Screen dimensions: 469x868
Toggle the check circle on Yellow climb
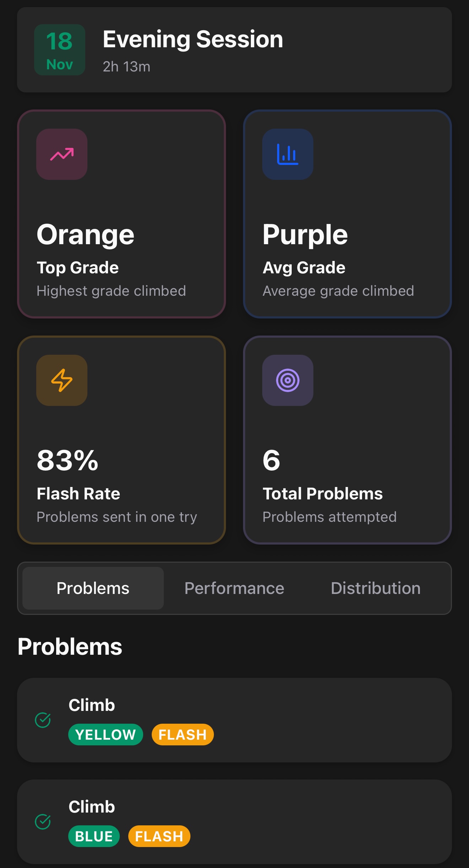(x=43, y=720)
